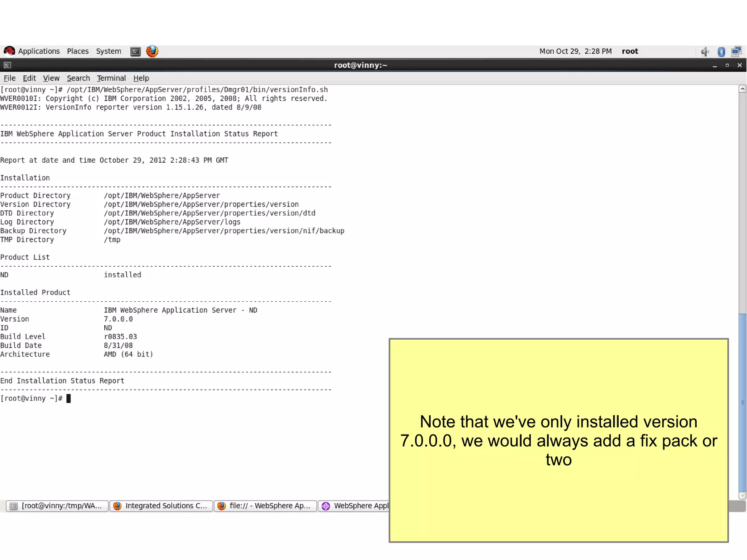Screen dimensions: 747x560
Task: Click the clock showing Mon Oct 29
Action: (576, 51)
